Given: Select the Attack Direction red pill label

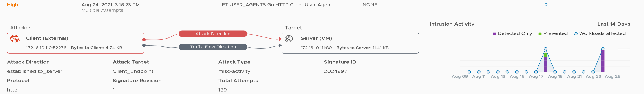Looking at the screenshot, I should tap(213, 34).
